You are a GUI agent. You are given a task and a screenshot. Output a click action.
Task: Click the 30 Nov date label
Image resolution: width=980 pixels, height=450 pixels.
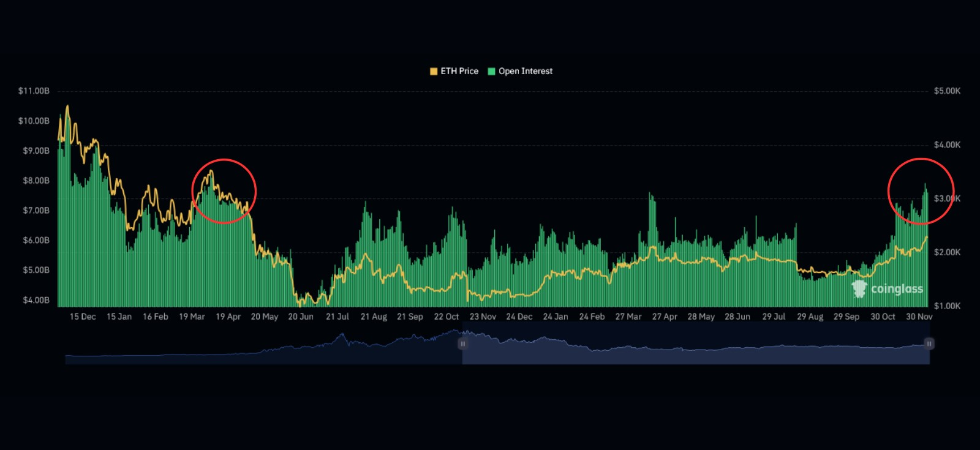pos(919,317)
